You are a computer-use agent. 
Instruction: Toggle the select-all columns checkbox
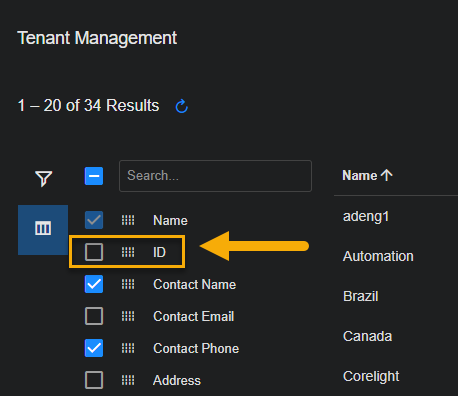click(94, 176)
